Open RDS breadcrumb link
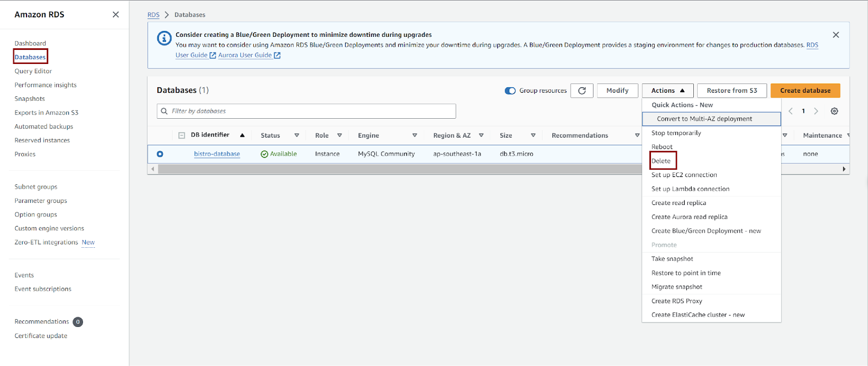 point(154,15)
